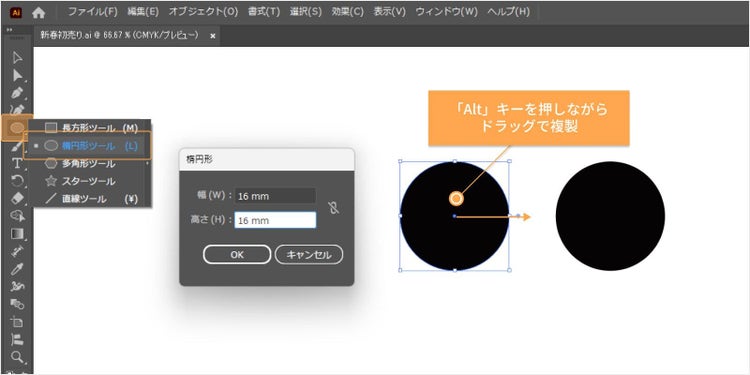
Task: Click the 楕円形 dialog title bar
Action: [x=267, y=160]
